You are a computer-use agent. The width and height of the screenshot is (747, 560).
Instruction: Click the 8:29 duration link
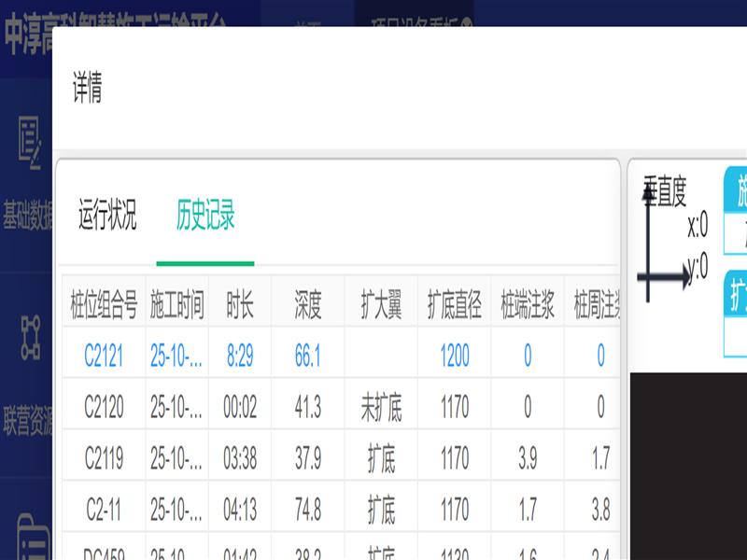(x=240, y=356)
